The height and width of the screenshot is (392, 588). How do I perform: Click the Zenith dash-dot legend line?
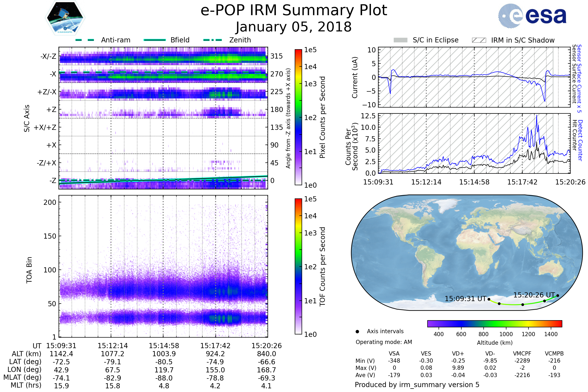212,40
